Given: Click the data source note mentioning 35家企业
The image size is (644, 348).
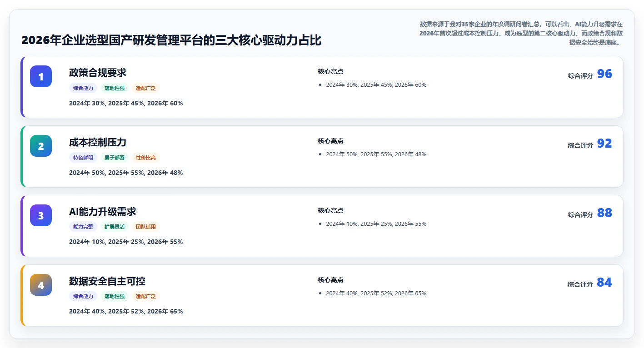Looking at the screenshot, I should 520,33.
